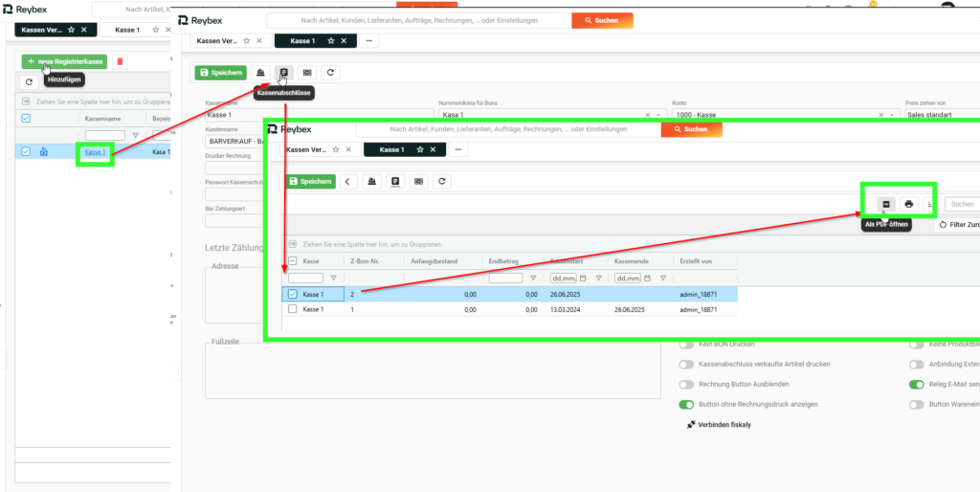Open the Endbetrag column filter funnel

[x=533, y=279]
